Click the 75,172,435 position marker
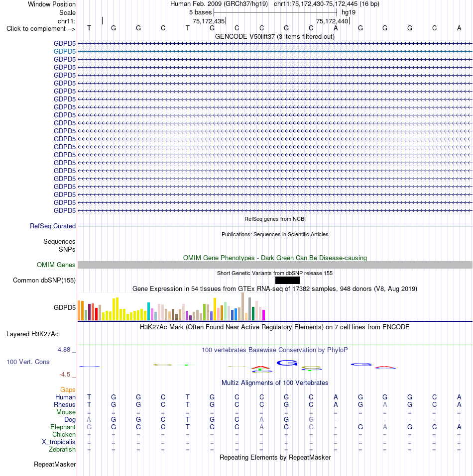This screenshot has width=473, height=476. [209, 21]
